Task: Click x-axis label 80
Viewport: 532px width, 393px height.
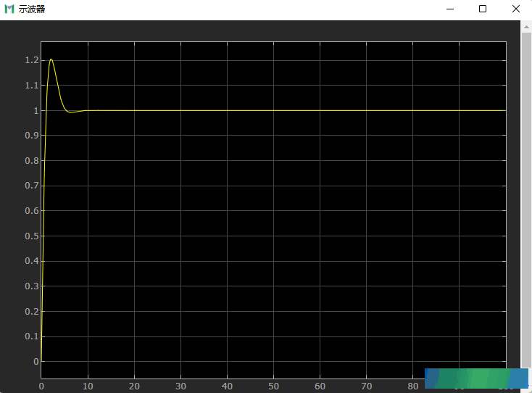Action: (x=413, y=386)
